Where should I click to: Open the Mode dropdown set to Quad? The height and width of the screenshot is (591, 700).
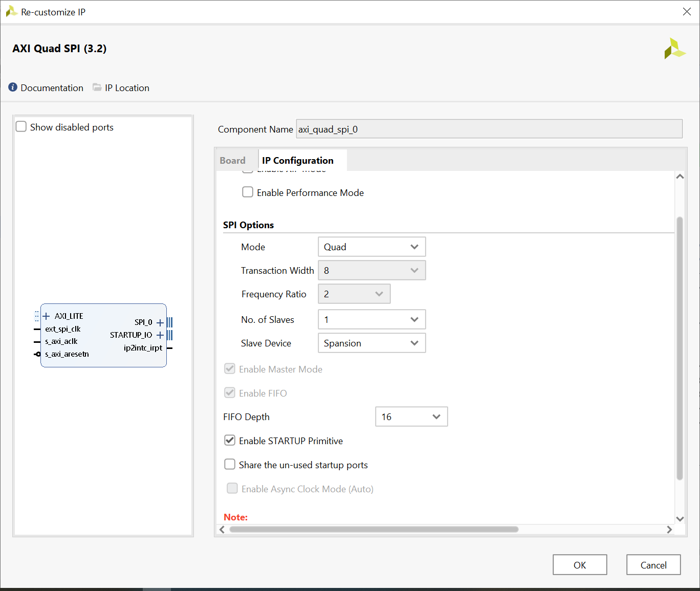click(x=372, y=247)
